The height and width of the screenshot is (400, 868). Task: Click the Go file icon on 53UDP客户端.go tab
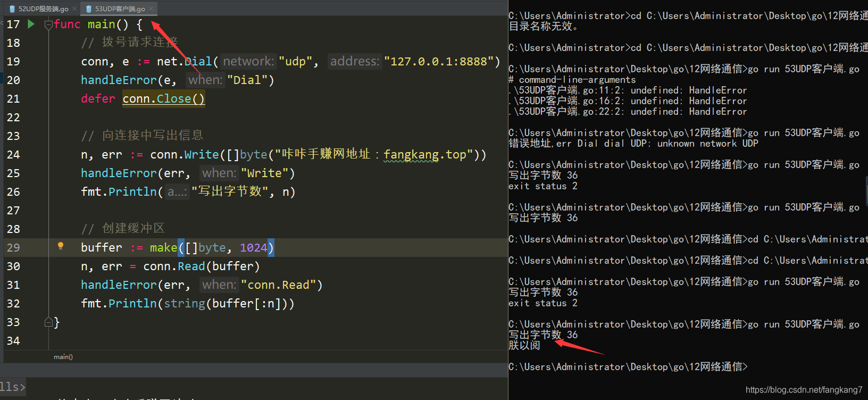[x=89, y=9]
